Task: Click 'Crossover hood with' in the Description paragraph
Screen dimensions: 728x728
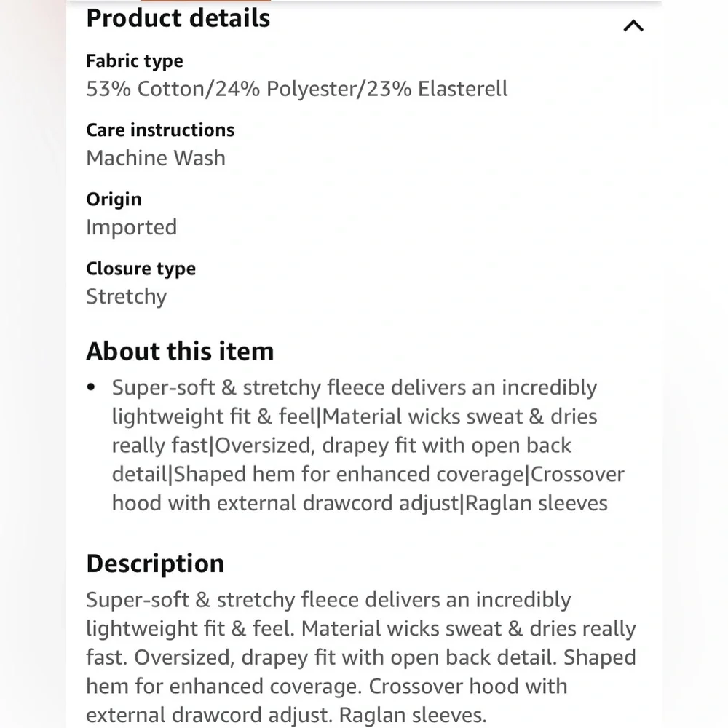Action: click(x=468, y=686)
